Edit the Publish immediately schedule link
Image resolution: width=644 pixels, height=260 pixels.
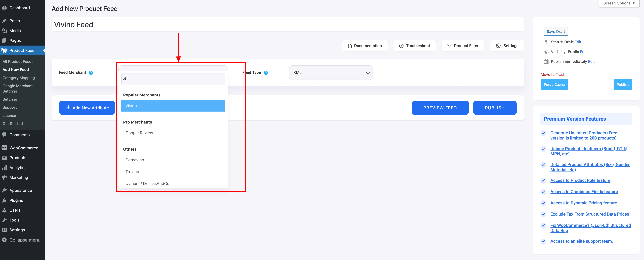(591, 61)
